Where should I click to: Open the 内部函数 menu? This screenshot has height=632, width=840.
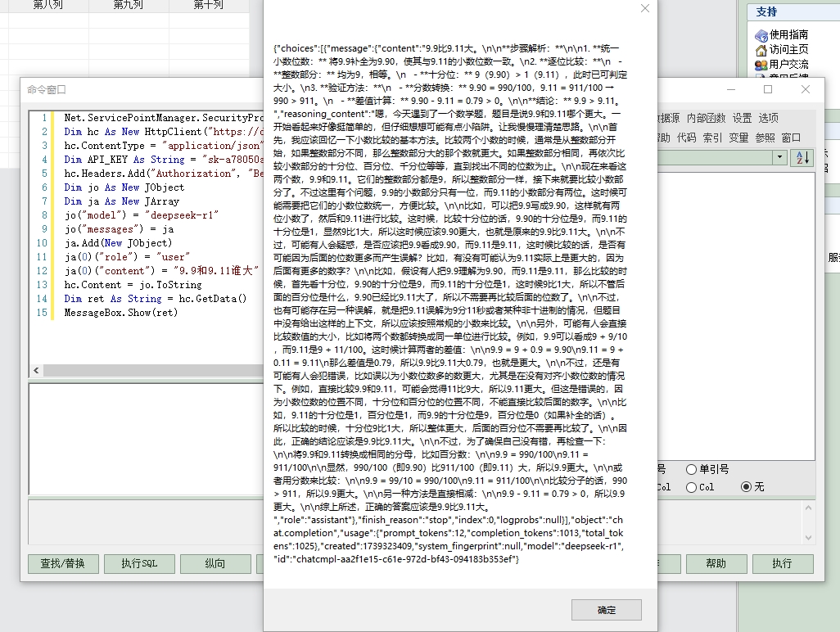pos(707,118)
